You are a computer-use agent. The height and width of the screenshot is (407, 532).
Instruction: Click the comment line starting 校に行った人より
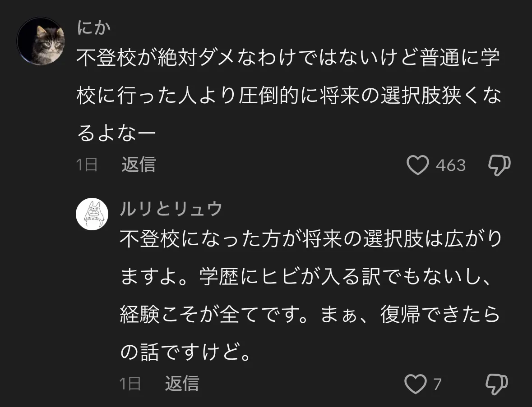289,96
